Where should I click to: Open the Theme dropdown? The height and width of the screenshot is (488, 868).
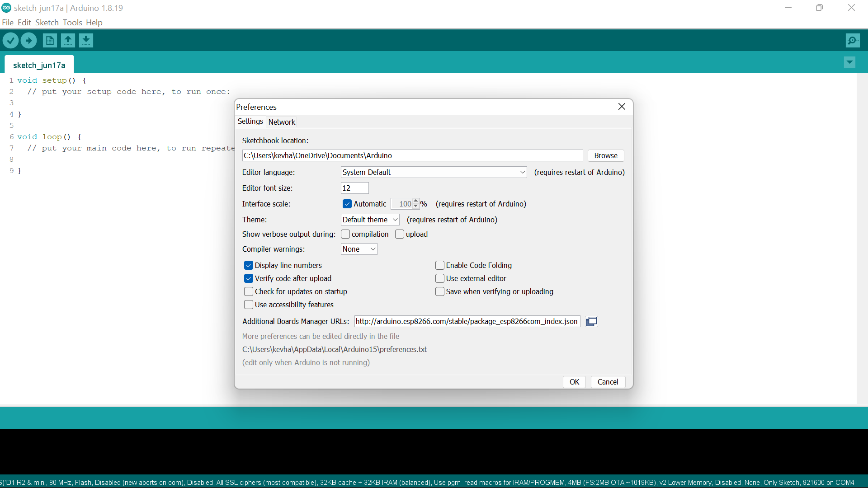pos(370,220)
